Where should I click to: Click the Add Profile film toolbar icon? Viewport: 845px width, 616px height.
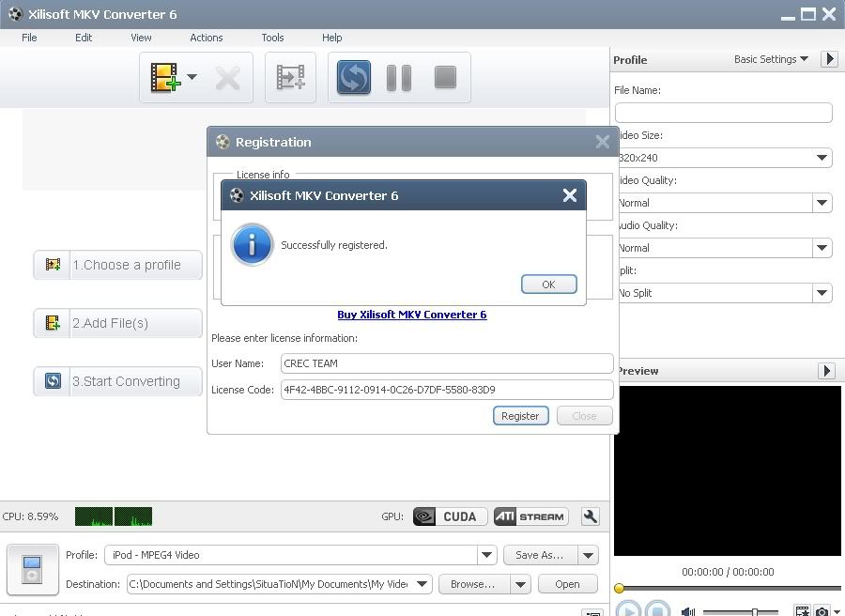click(x=290, y=77)
